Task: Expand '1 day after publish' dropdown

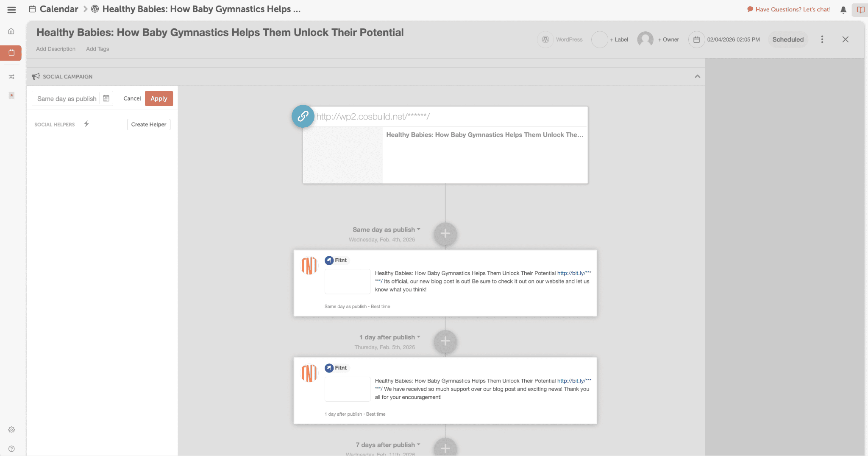Action: pos(389,337)
